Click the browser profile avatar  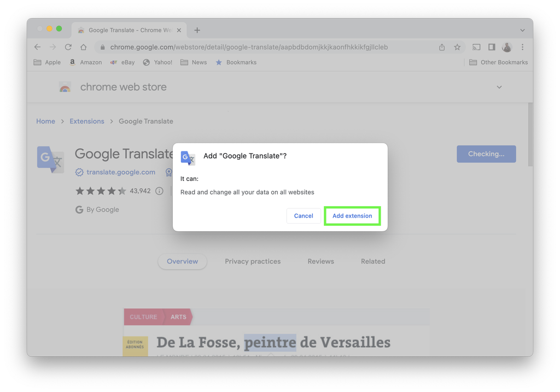click(x=506, y=47)
